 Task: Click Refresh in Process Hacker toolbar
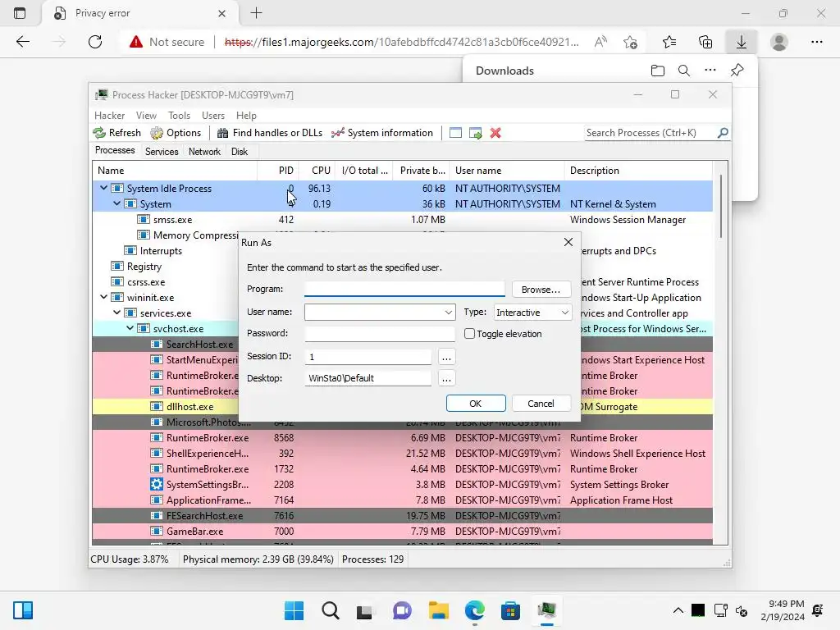click(x=116, y=133)
